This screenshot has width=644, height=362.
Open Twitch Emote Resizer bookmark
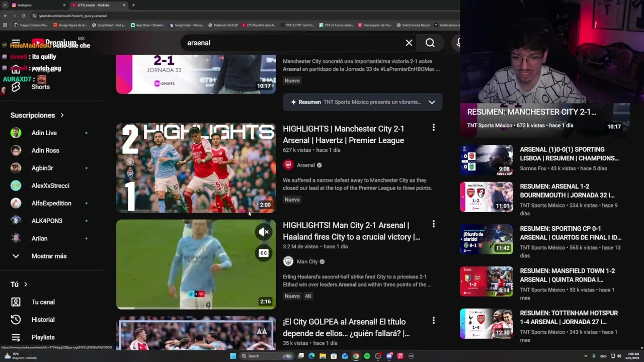[413, 25]
